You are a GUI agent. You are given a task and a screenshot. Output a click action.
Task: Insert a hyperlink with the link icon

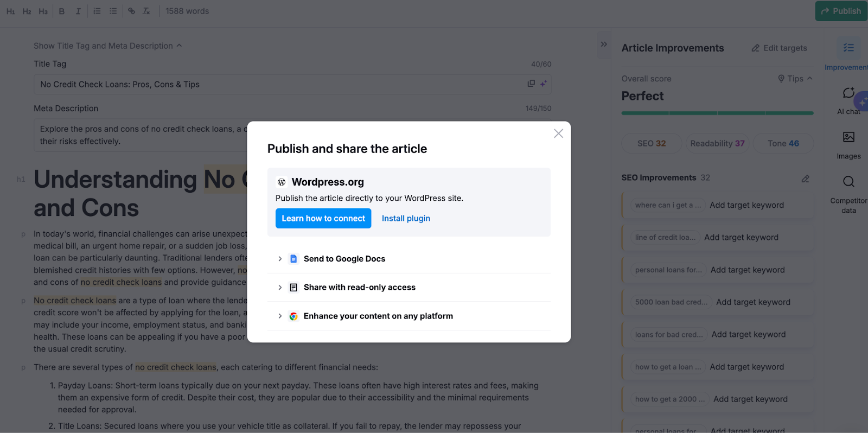(x=131, y=11)
